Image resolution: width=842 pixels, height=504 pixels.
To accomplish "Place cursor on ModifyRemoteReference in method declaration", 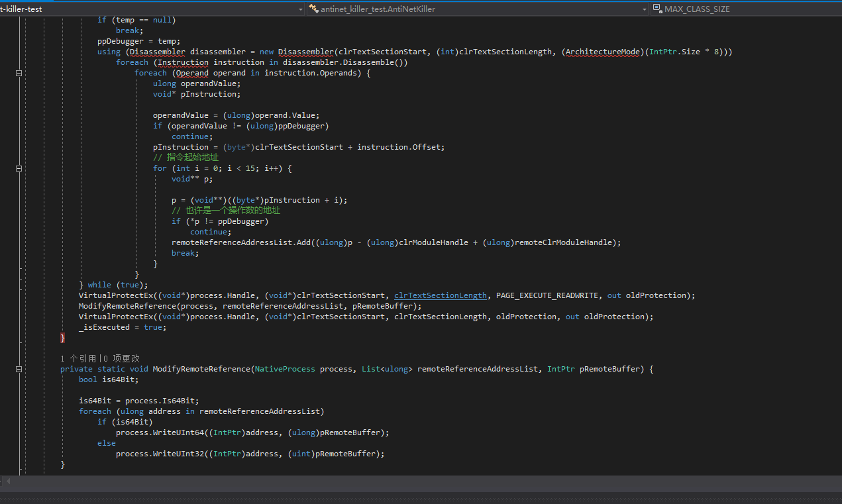I will [x=201, y=369].
